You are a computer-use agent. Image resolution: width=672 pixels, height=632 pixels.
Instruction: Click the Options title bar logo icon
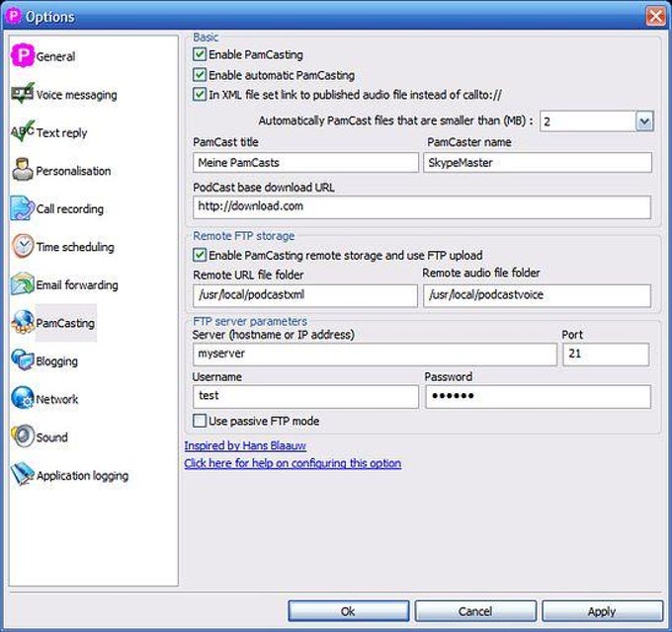pos(13,16)
